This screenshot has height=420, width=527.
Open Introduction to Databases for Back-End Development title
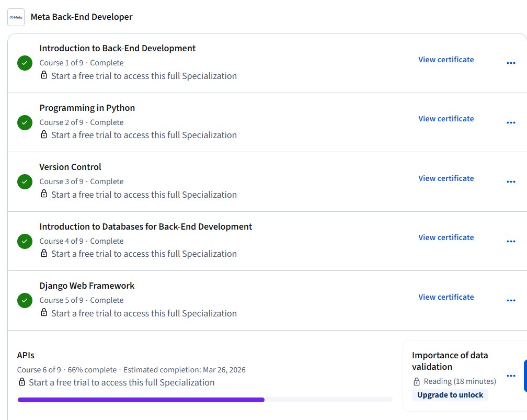click(x=145, y=226)
